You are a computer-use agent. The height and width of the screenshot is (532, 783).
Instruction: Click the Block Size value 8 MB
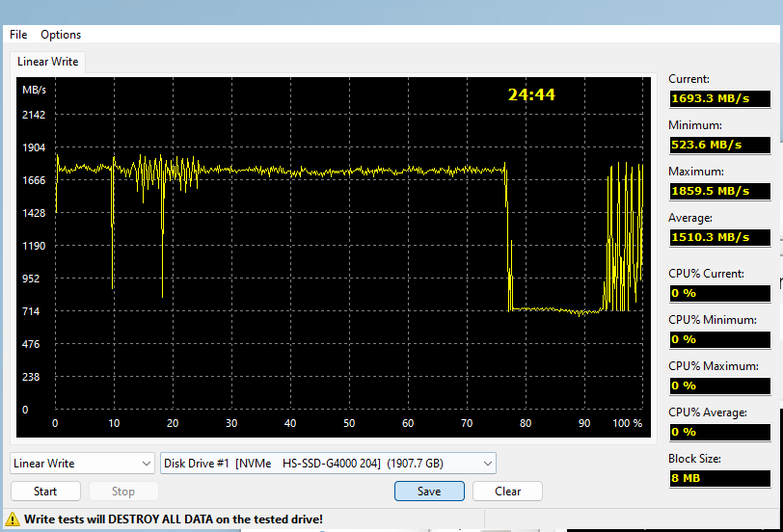pos(719,478)
